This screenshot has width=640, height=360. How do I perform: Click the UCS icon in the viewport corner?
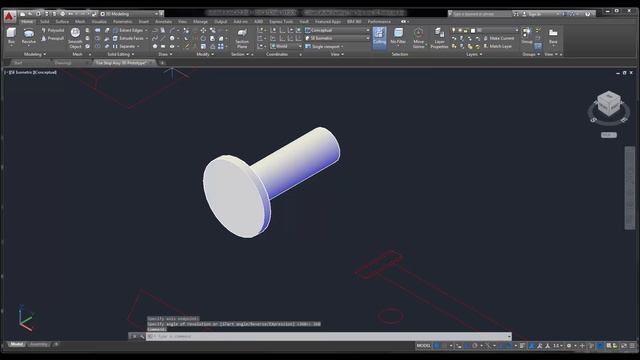click(25, 318)
